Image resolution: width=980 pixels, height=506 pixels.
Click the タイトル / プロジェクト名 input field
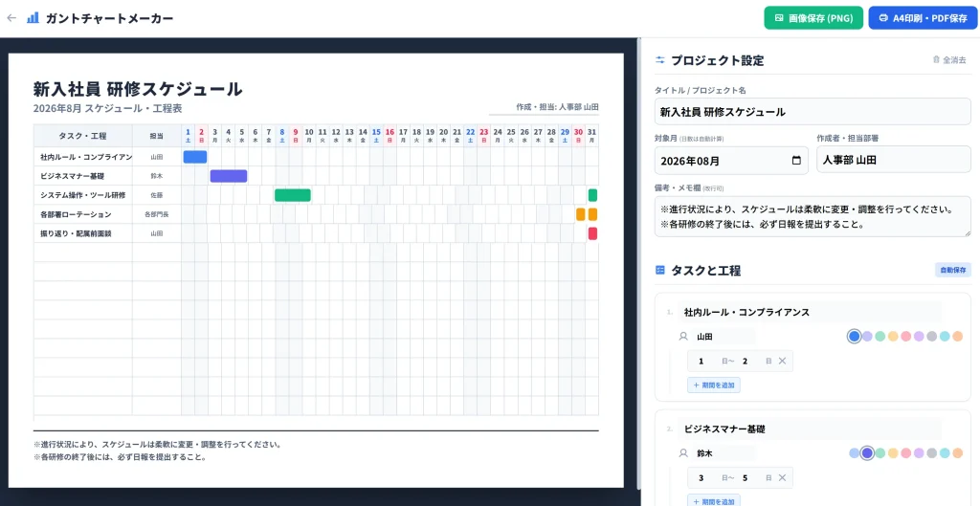pos(813,113)
